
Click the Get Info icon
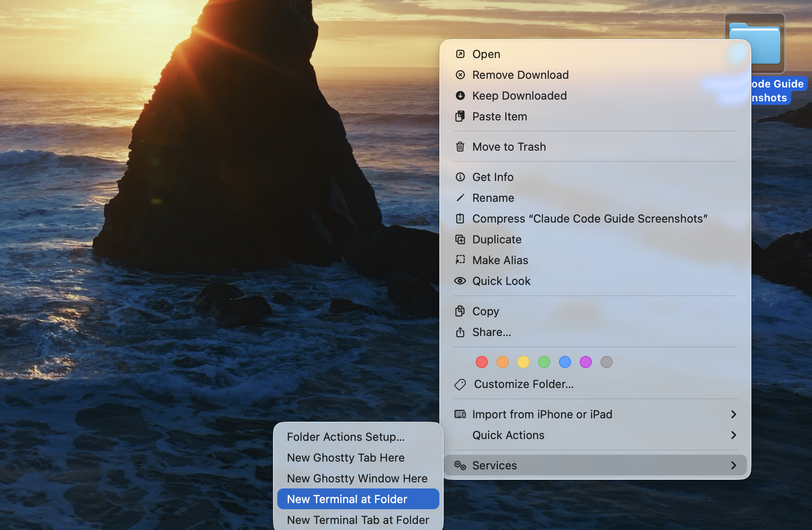(460, 177)
